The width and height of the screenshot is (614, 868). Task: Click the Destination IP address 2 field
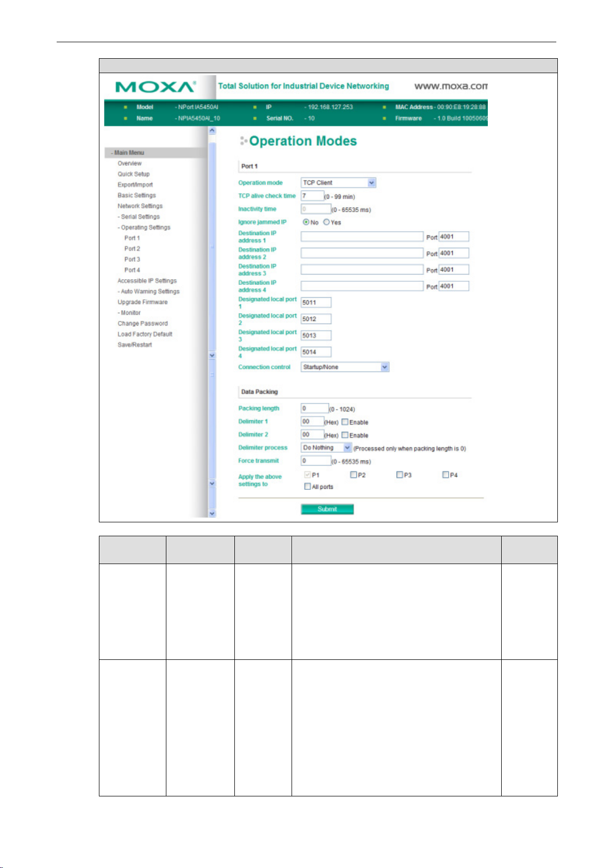pos(362,253)
